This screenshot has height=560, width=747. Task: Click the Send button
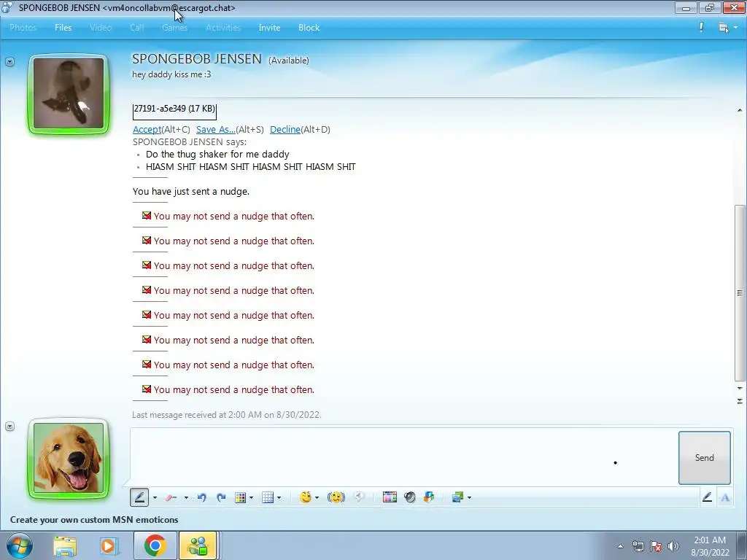(704, 458)
